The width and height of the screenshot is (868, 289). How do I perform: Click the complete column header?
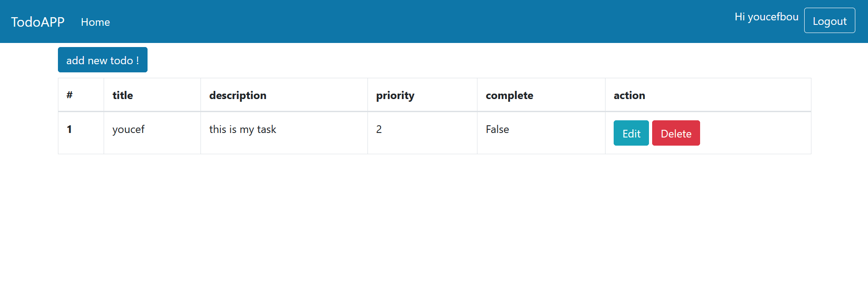click(x=509, y=95)
